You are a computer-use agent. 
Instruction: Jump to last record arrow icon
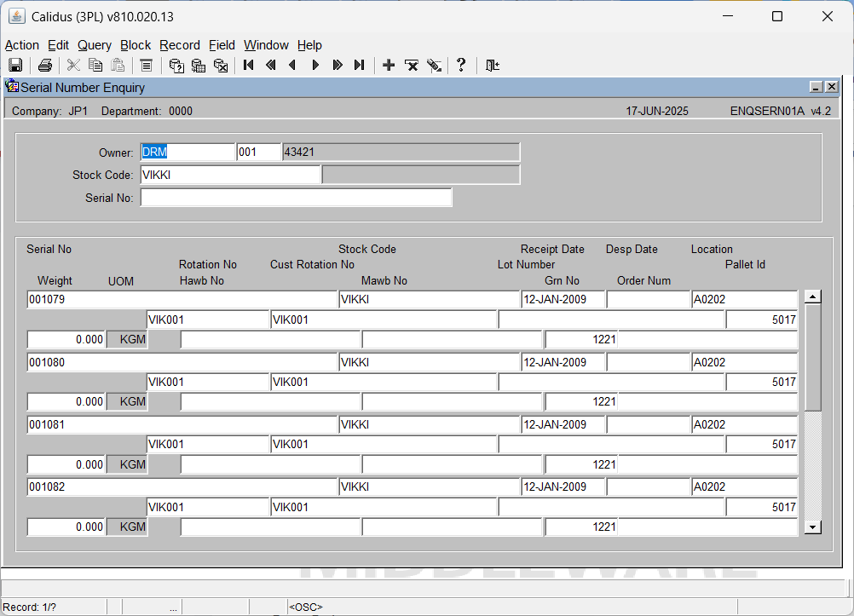pos(359,66)
